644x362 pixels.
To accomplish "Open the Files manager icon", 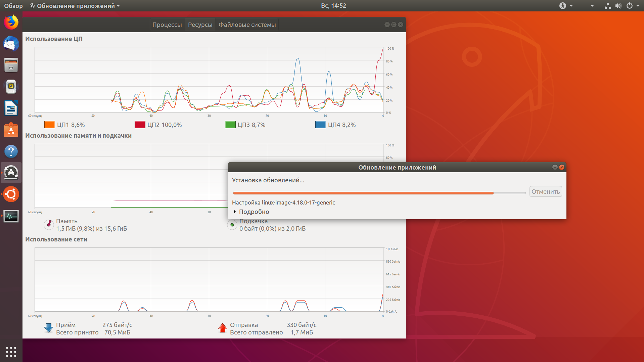I will point(11,65).
